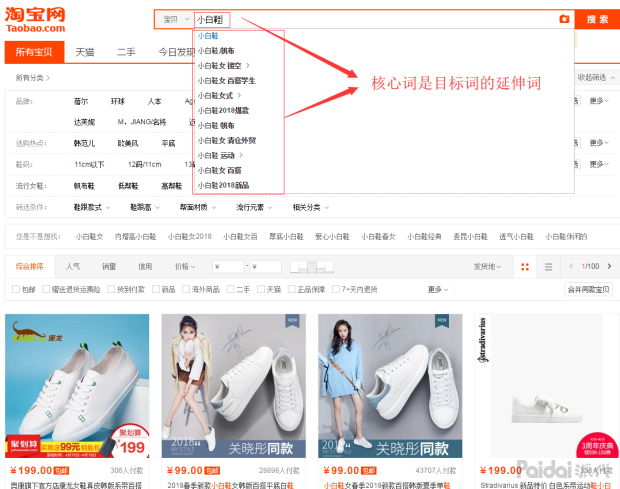Click the price distribution histogram bar
The image size is (620, 489).
click(312, 267)
